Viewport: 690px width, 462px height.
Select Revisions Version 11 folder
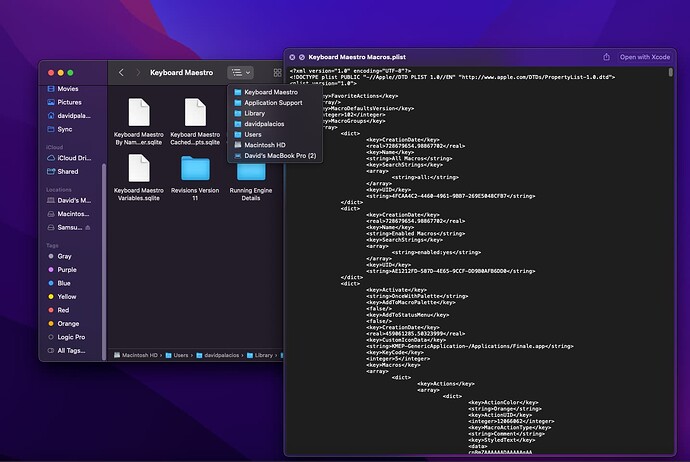tap(195, 178)
